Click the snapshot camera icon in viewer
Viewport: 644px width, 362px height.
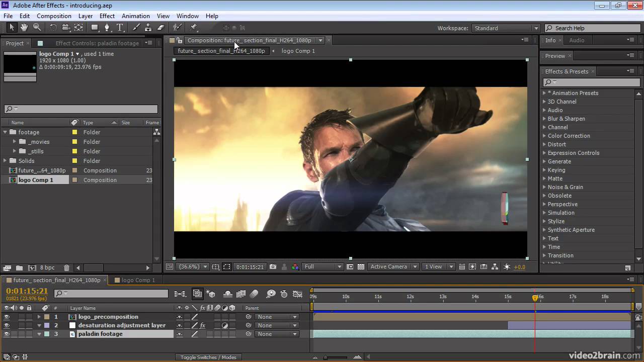(x=273, y=267)
